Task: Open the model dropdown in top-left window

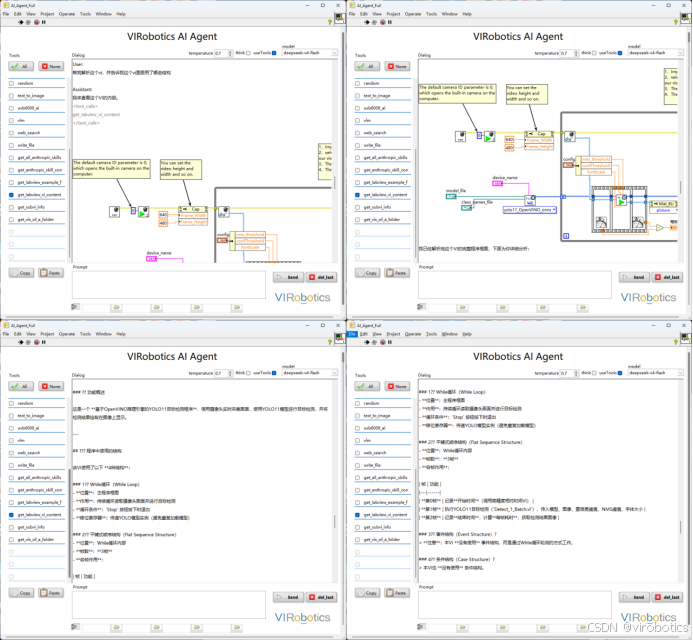Action: [x=335, y=53]
